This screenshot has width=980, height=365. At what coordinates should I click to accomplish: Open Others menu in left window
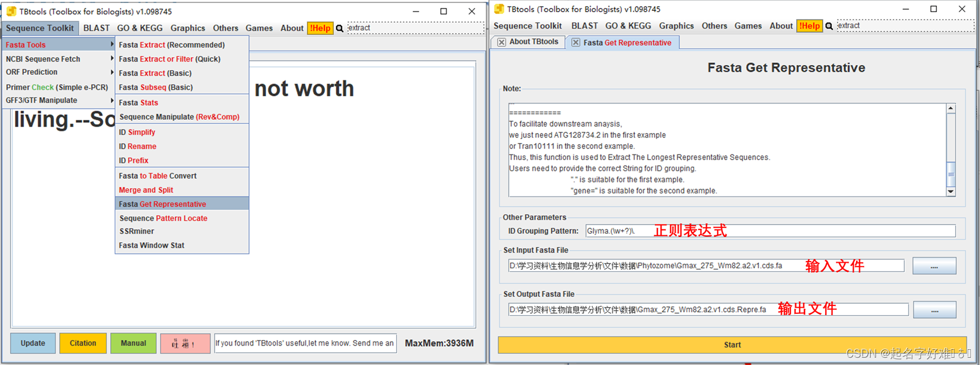225,28
